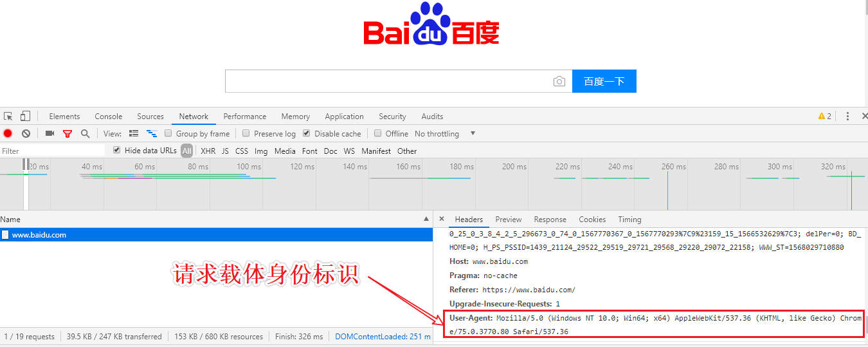Sort requests by the Name column arrow
Screen dimensions: 868x347
pos(426,220)
